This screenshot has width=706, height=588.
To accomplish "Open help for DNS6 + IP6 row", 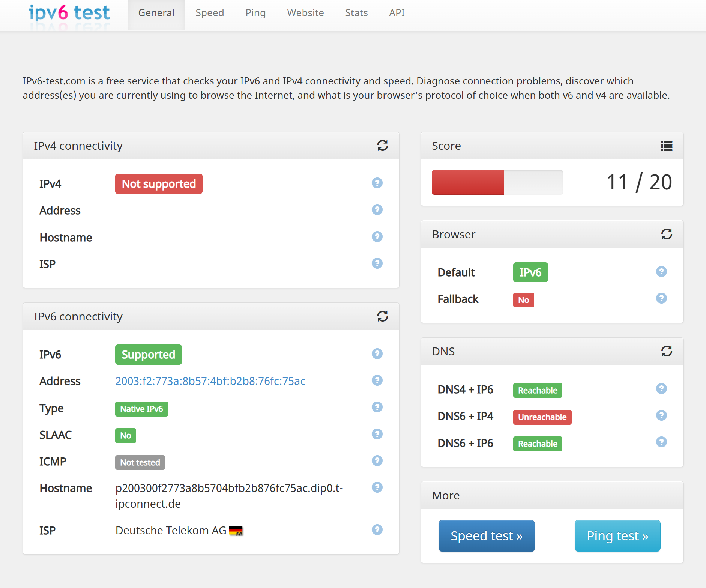I will coord(661,442).
